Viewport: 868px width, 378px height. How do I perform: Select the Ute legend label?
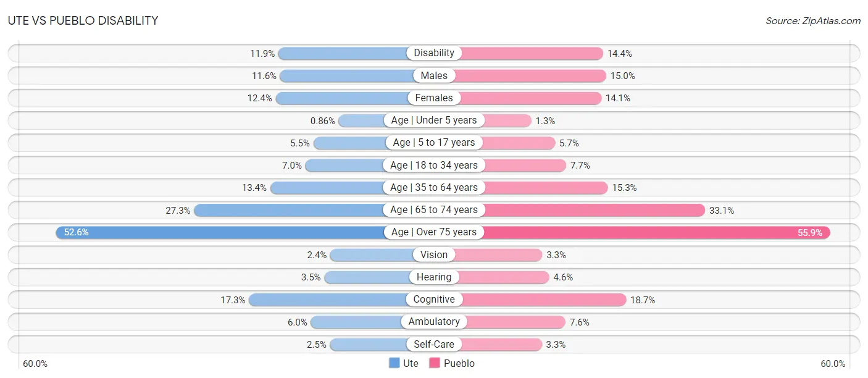tap(411, 363)
